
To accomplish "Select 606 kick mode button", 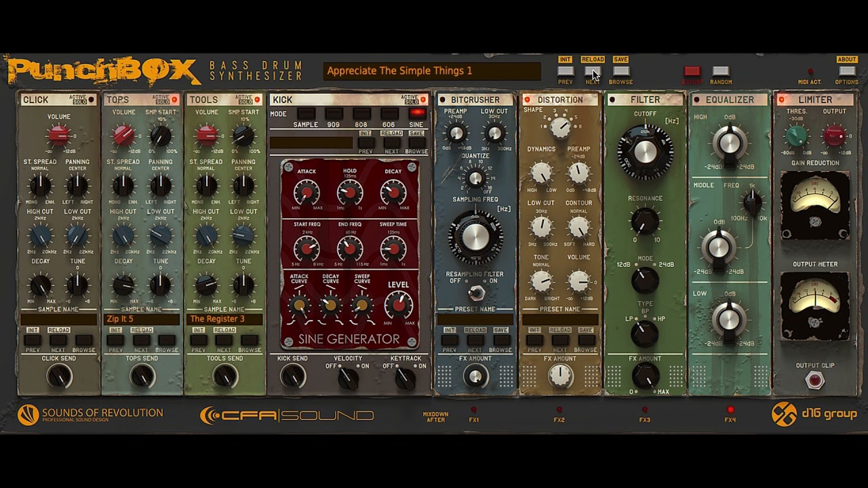I will [x=389, y=113].
